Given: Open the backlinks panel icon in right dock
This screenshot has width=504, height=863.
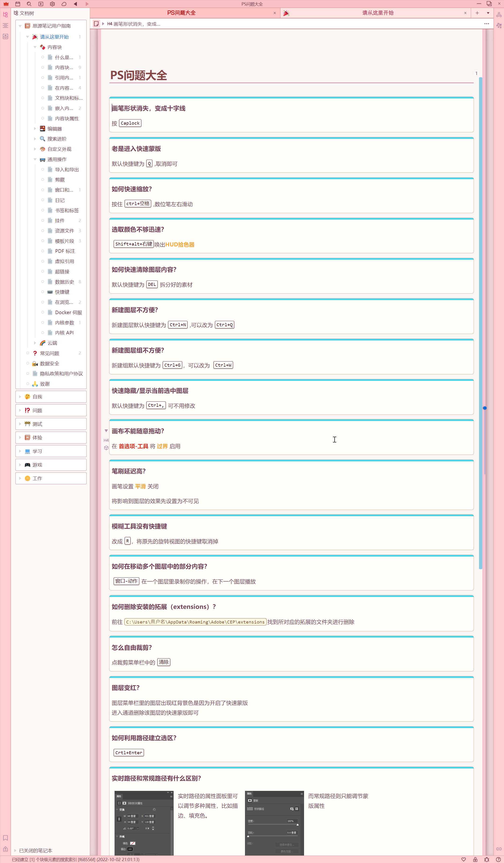Looking at the screenshot, I should point(499,849).
